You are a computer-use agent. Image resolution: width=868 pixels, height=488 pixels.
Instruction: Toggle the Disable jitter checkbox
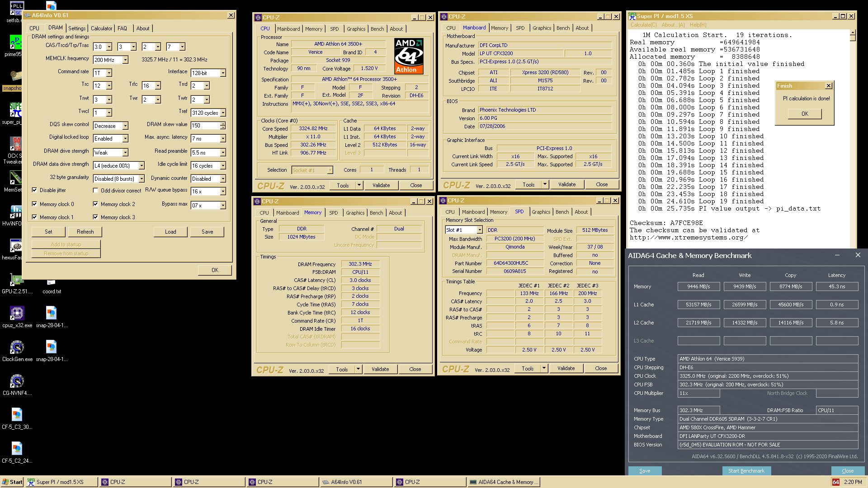(x=34, y=190)
